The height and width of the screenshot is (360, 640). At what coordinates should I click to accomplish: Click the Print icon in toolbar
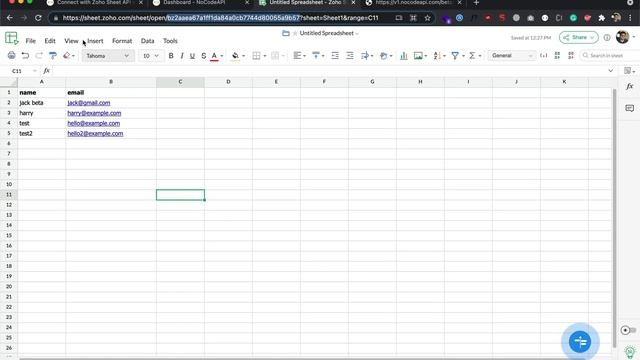pyautogui.click(x=11, y=56)
